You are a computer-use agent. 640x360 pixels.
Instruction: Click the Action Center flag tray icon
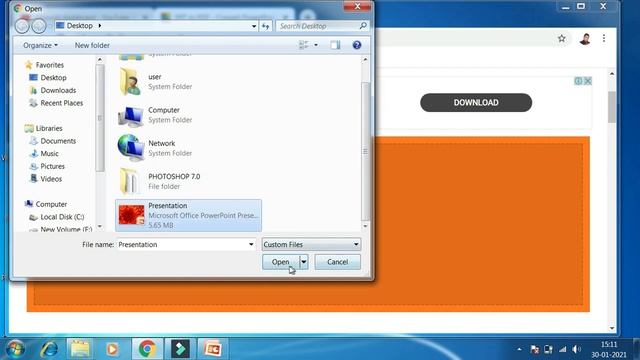(534, 349)
